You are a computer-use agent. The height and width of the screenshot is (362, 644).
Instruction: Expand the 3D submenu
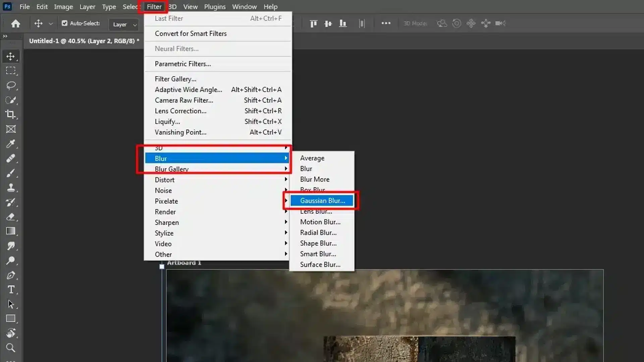(x=217, y=147)
